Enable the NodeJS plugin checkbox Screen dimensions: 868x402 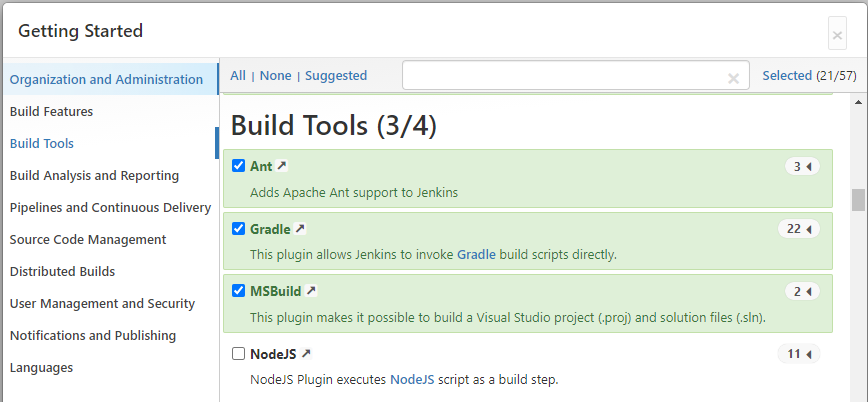coord(238,353)
